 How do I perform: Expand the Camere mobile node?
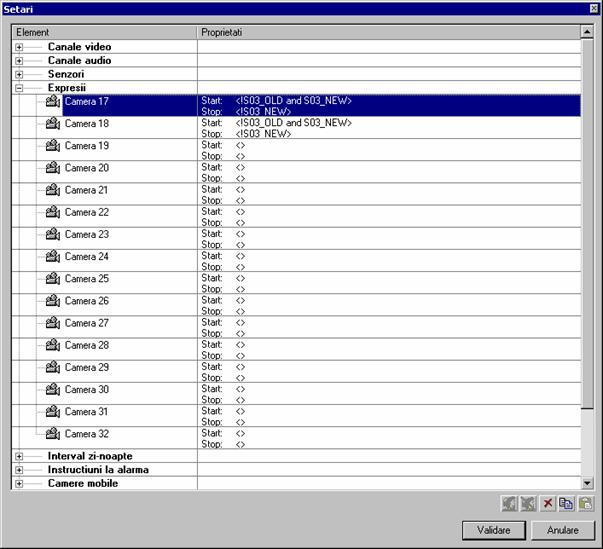click(x=19, y=483)
